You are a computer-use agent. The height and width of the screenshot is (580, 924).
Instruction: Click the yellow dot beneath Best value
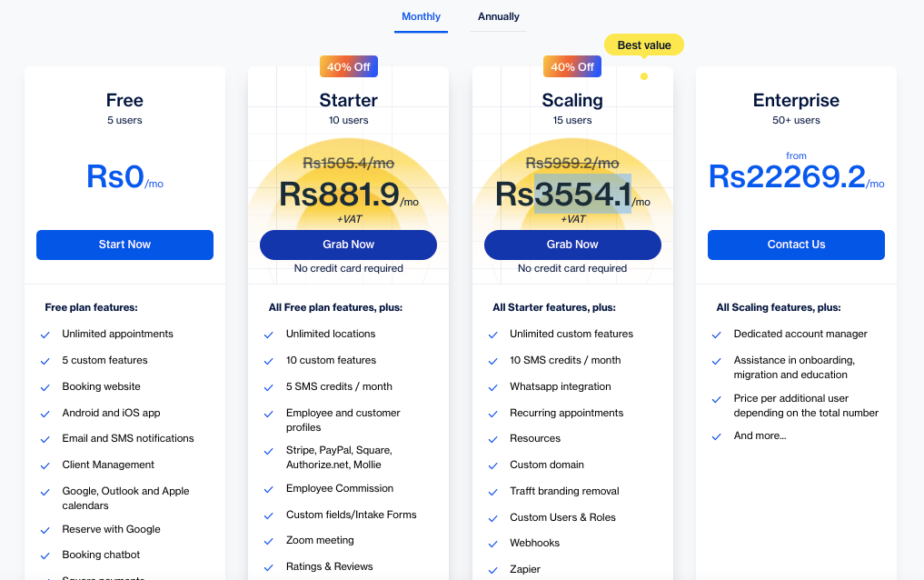click(644, 76)
